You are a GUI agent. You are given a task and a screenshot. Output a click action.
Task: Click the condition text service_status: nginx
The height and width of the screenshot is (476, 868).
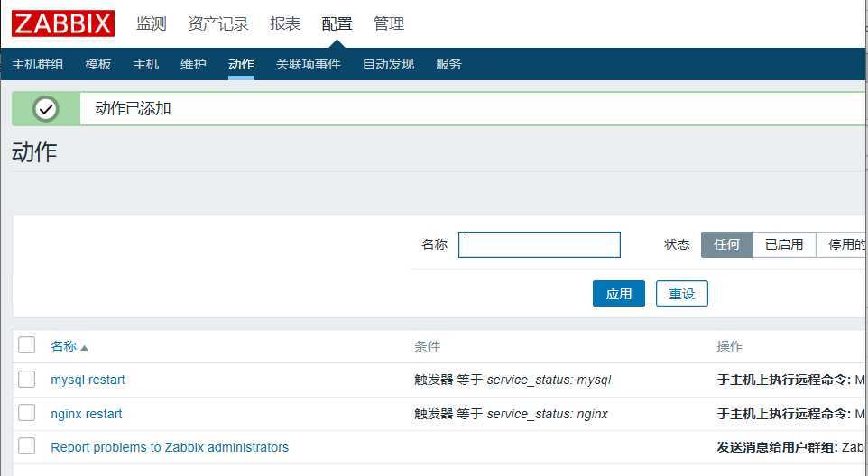click(x=548, y=414)
